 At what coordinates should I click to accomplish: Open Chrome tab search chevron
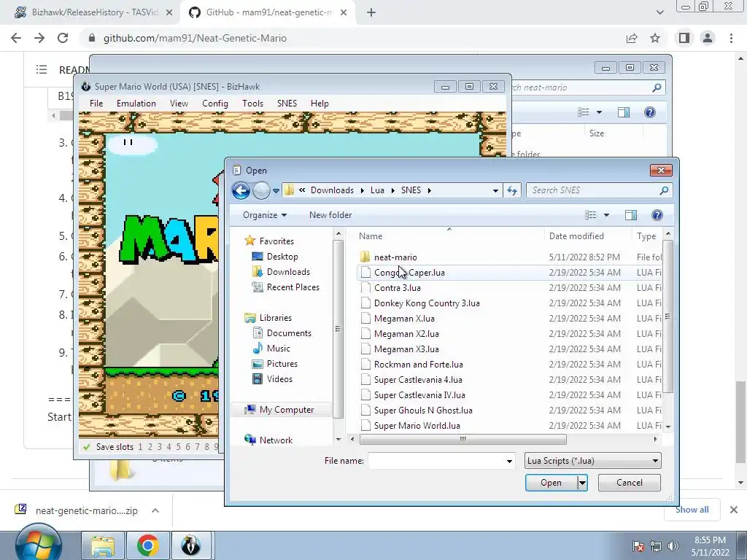point(659,12)
